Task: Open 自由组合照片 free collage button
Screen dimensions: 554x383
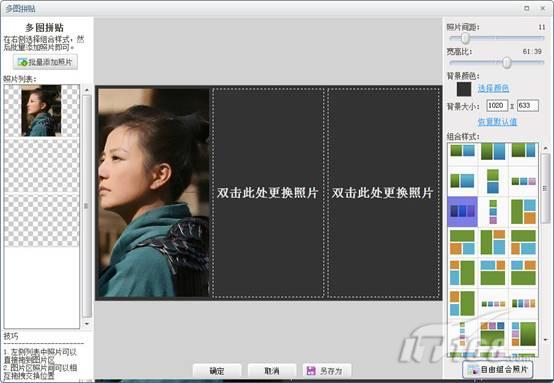Action: pyautogui.click(x=497, y=370)
